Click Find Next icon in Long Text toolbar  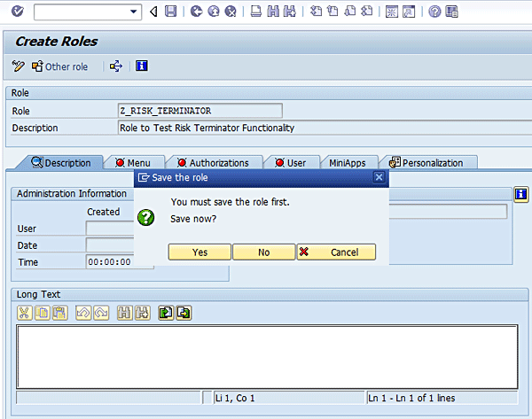pos(142,313)
